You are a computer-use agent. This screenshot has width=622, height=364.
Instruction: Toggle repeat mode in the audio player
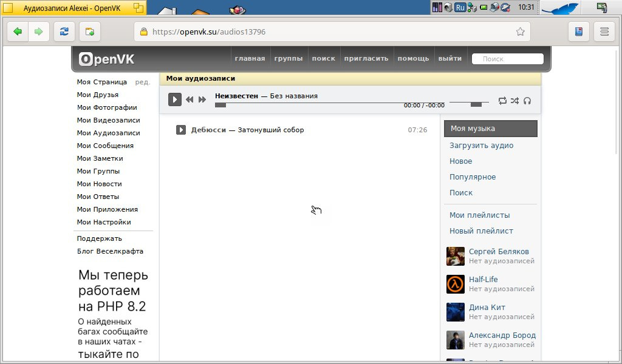tap(502, 101)
